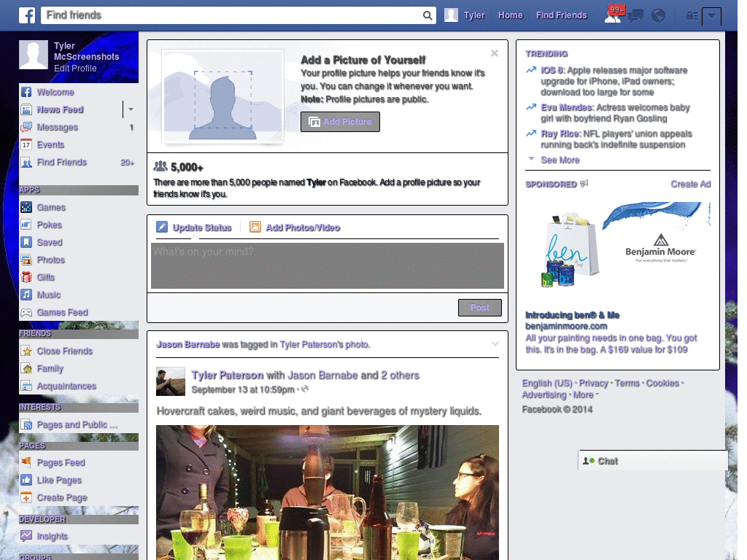Click the Add Photos/Video camera icon
747x560 pixels.
255,227
